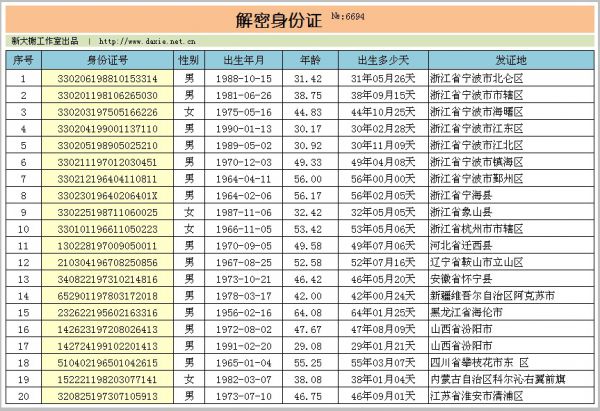Click the birth date cell 1988-10-15
Screen dimensions: 600x411
(x=243, y=77)
